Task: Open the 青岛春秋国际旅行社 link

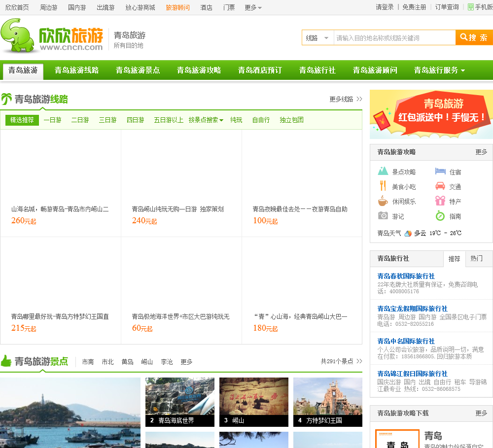Action: [x=406, y=276]
